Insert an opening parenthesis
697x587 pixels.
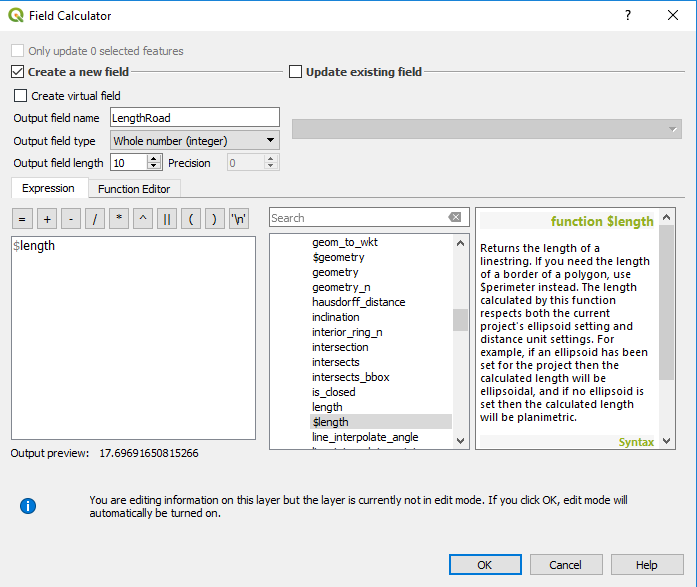[x=191, y=219]
